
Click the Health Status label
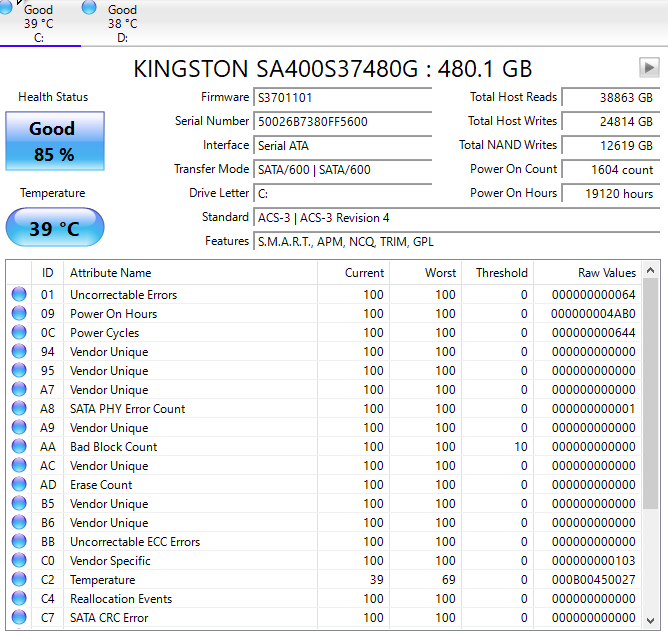click(53, 97)
